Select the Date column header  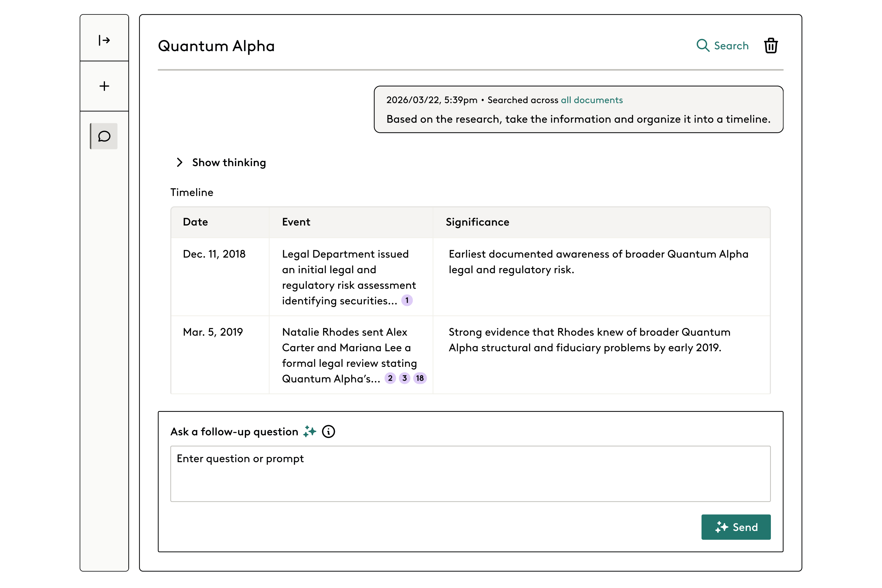point(196,222)
